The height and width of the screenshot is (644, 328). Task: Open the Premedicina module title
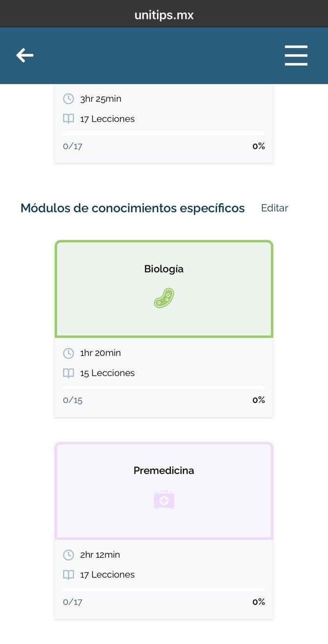point(164,471)
